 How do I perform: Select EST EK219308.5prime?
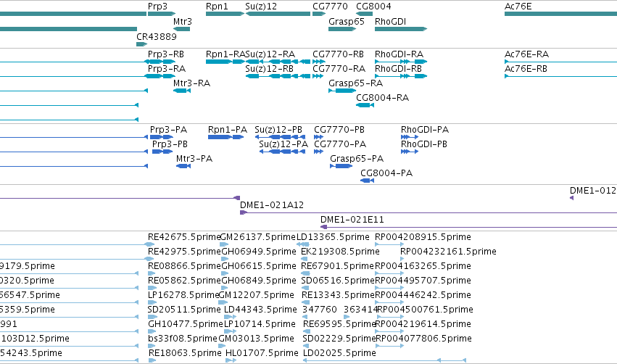tap(340, 252)
